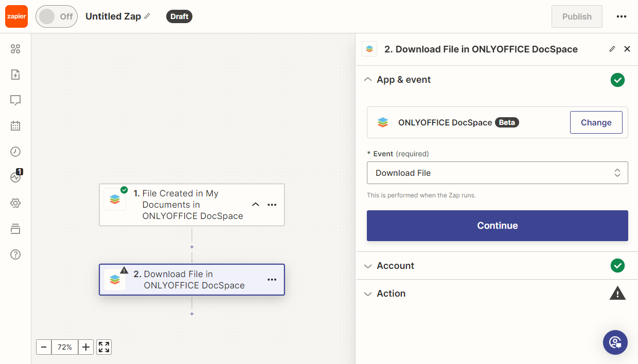Open the Zap details file icon

(x=15, y=75)
